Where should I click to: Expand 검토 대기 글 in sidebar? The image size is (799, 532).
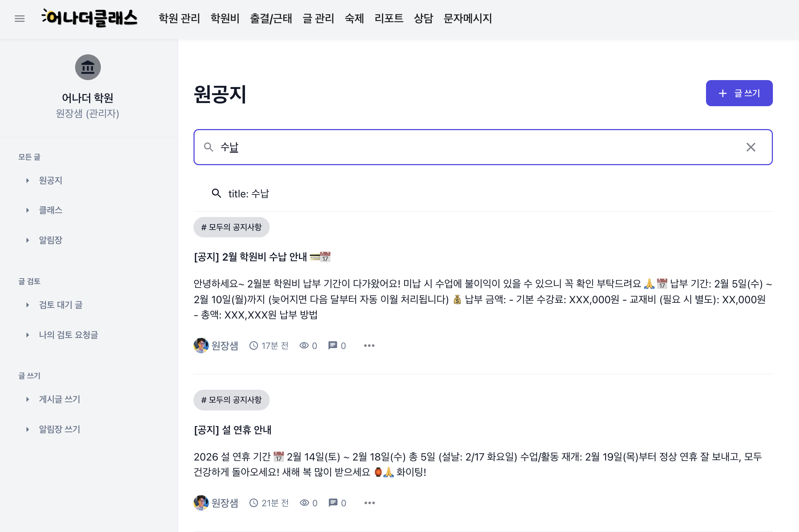[x=28, y=305]
